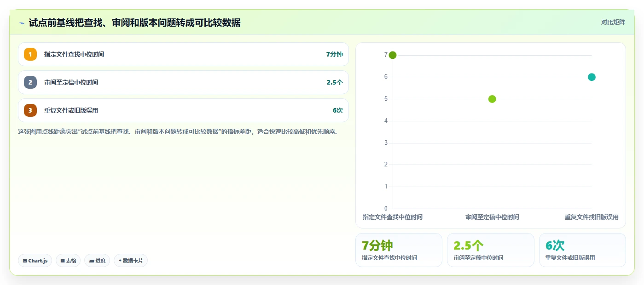Select row 审阅至定稿中位时间 in the list
This screenshot has height=285, width=644.
point(183,82)
